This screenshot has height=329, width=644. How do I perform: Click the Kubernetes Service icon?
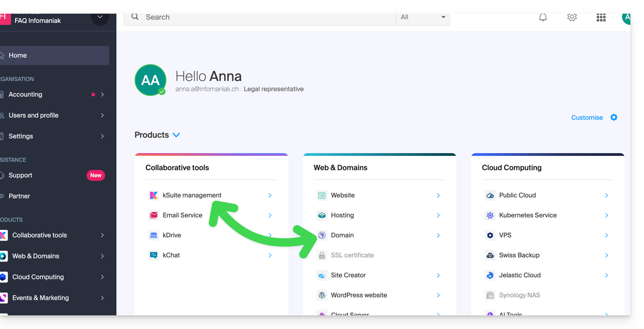[x=490, y=215]
